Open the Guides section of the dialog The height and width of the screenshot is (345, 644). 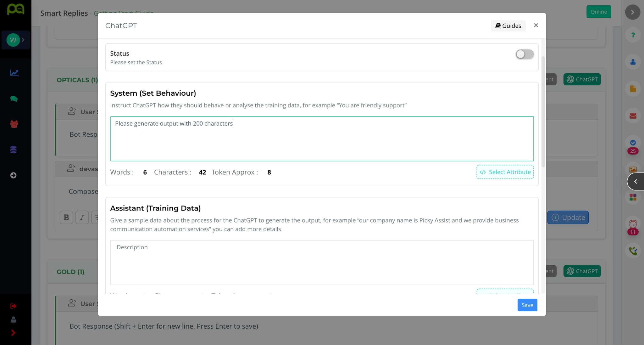point(508,25)
